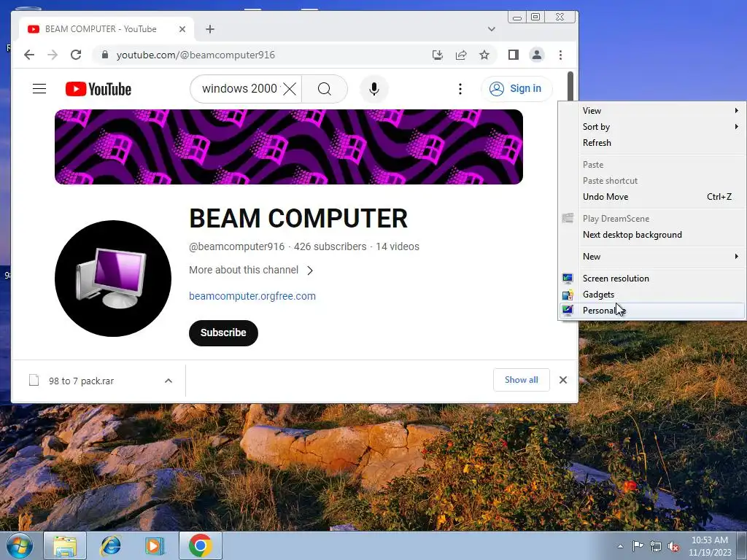Open the YouTube hamburger guide menu
Viewport: 747px width, 560px height.
tap(39, 88)
